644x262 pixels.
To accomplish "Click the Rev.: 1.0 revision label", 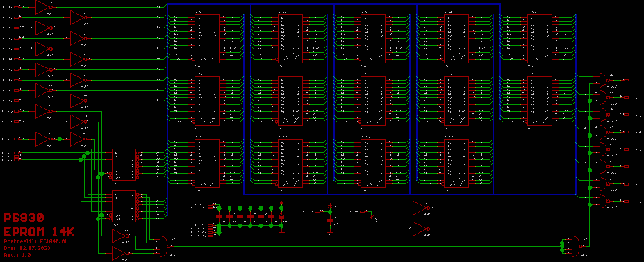I will [x=17, y=255].
